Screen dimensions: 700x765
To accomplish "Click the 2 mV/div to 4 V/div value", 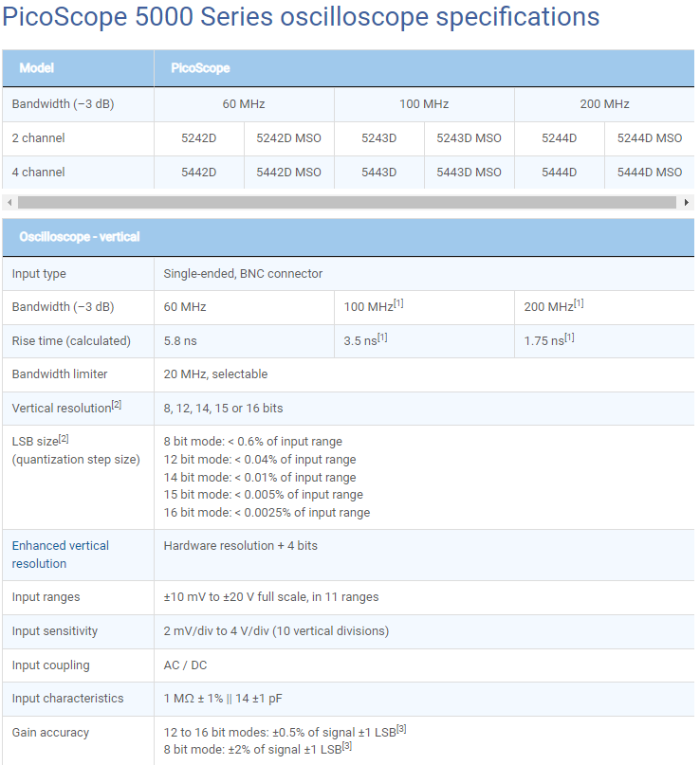I will 276,631.
